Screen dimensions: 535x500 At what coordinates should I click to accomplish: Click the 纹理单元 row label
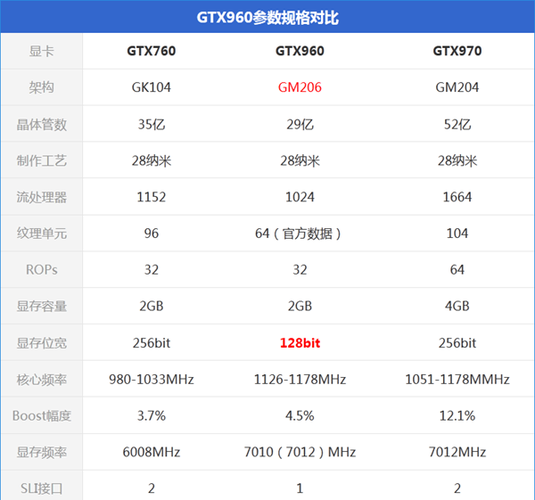(42, 233)
